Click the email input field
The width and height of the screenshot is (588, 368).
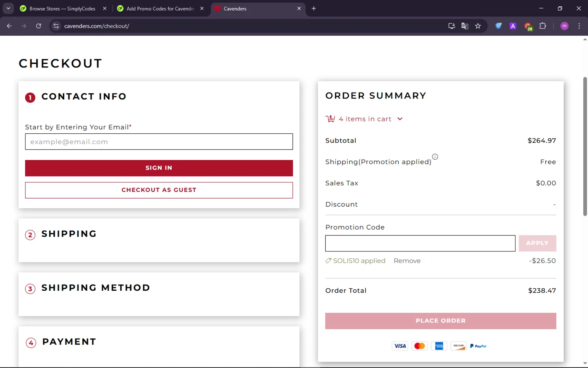[x=159, y=142]
